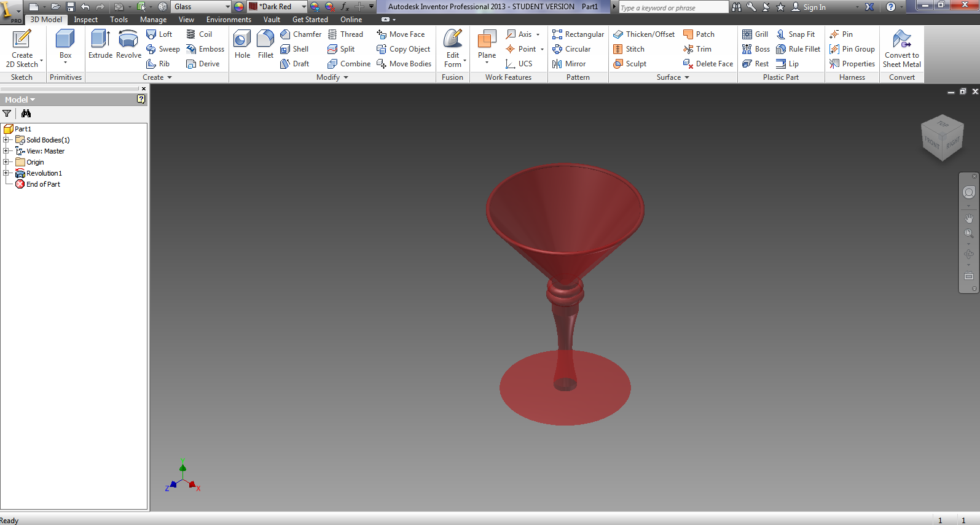Open Edit Form in the Fusion panel

453,49
